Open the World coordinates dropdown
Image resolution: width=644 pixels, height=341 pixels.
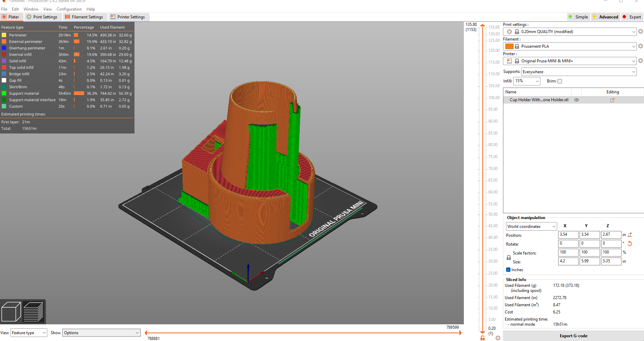coord(531,226)
